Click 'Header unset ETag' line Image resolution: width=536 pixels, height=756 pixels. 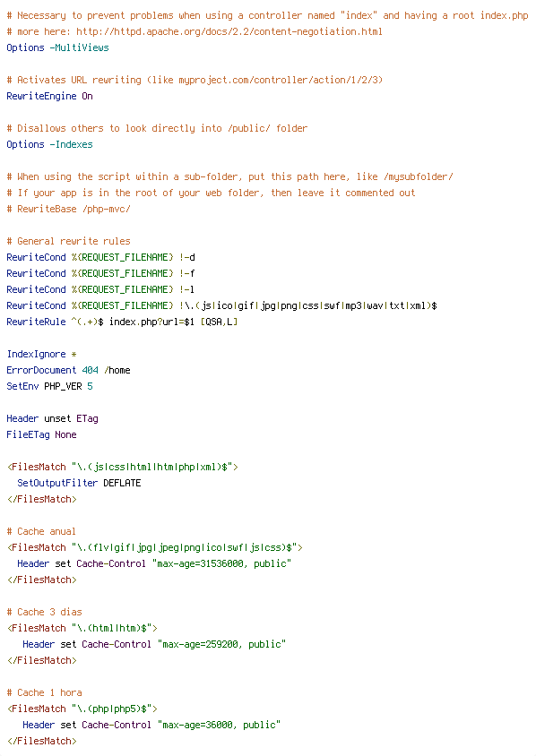(53, 418)
